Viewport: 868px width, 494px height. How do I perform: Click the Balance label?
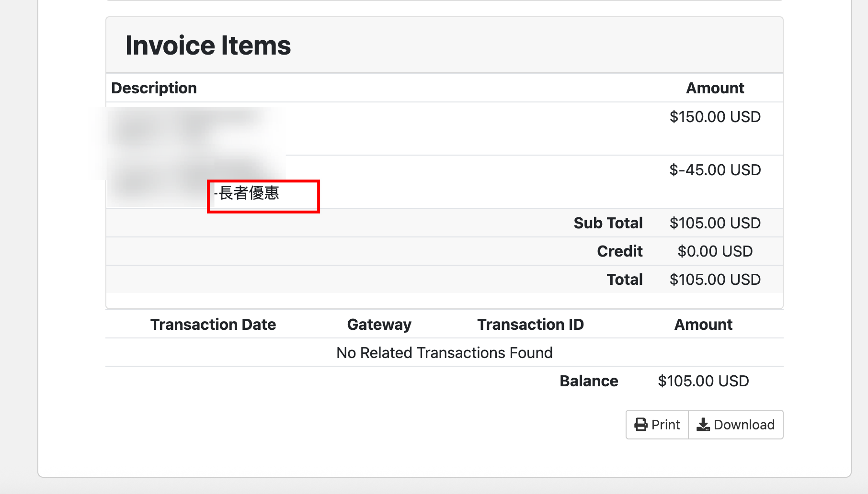(x=589, y=381)
